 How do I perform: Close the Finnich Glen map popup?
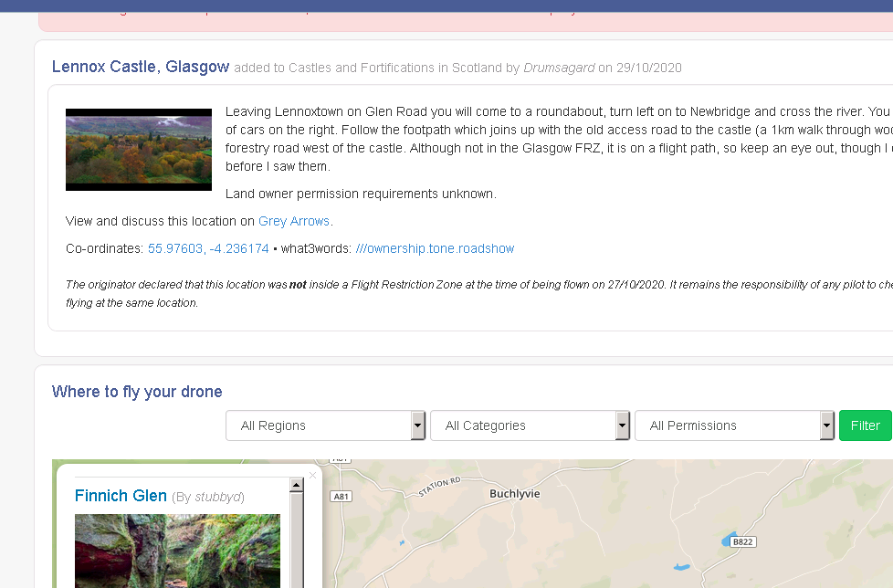point(312,475)
